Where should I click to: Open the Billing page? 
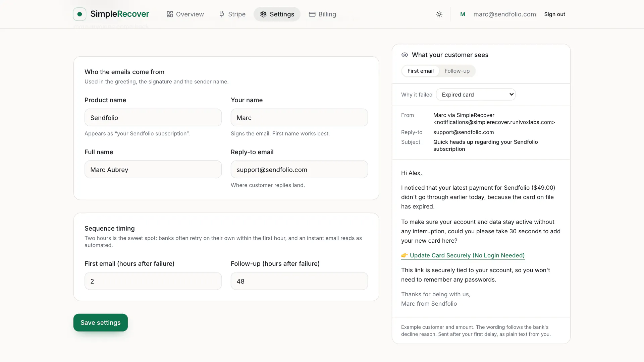(322, 14)
